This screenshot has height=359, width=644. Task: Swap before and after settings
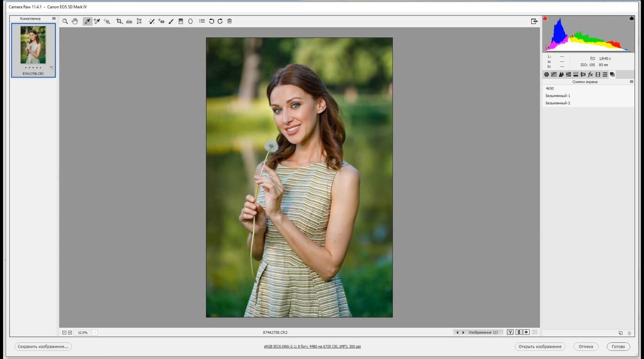[x=519, y=332]
